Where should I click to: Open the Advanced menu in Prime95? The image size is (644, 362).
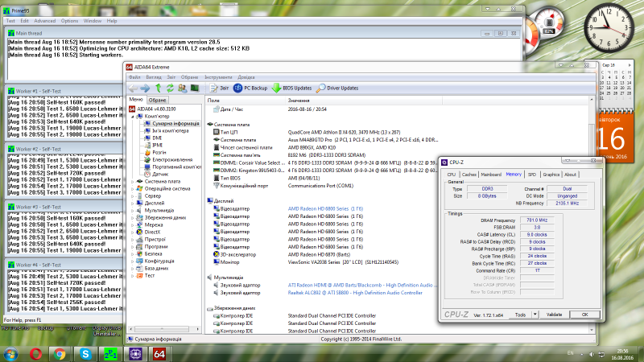coord(44,19)
